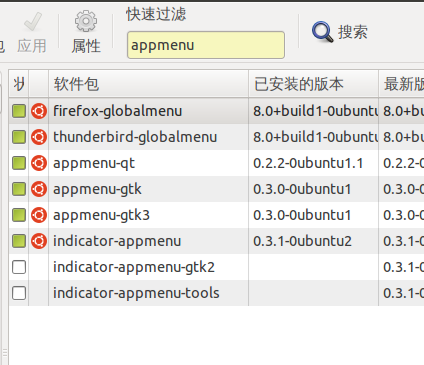Click the Apply (应用) checkmark icon

pyautogui.click(x=33, y=22)
